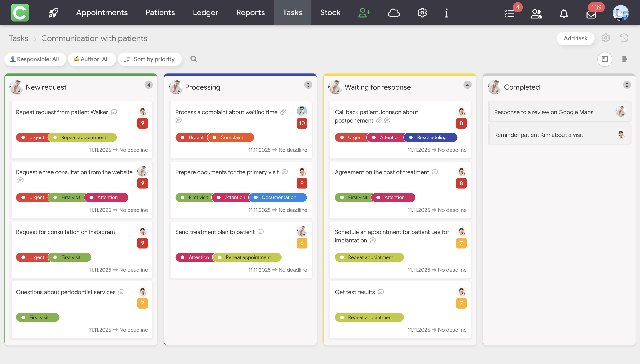Click the bell notifications icon

[564, 14]
